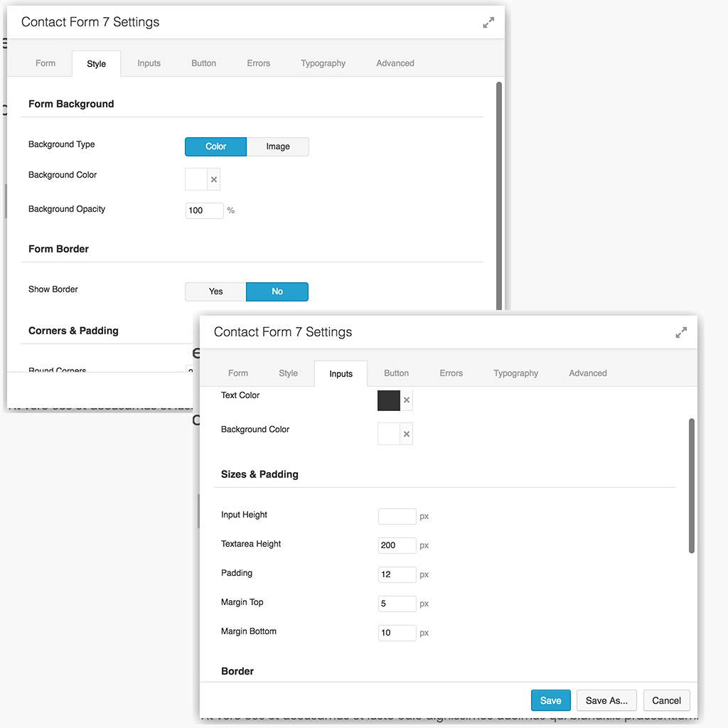Open Errors tab in back window
The height and width of the screenshot is (728, 728).
click(x=259, y=63)
